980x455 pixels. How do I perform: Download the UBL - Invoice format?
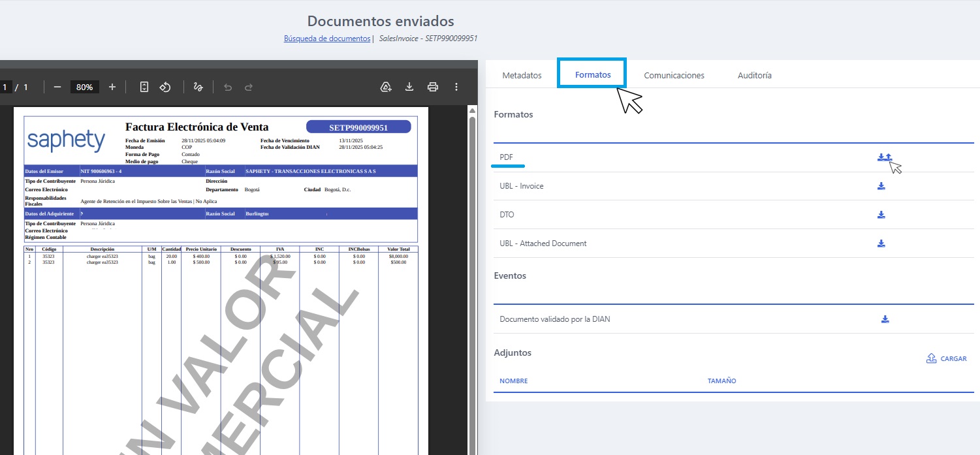[x=881, y=186]
